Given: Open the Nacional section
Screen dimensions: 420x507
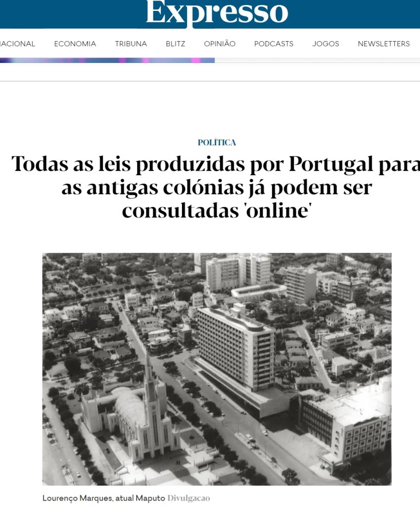Looking at the screenshot, I should click(17, 44).
